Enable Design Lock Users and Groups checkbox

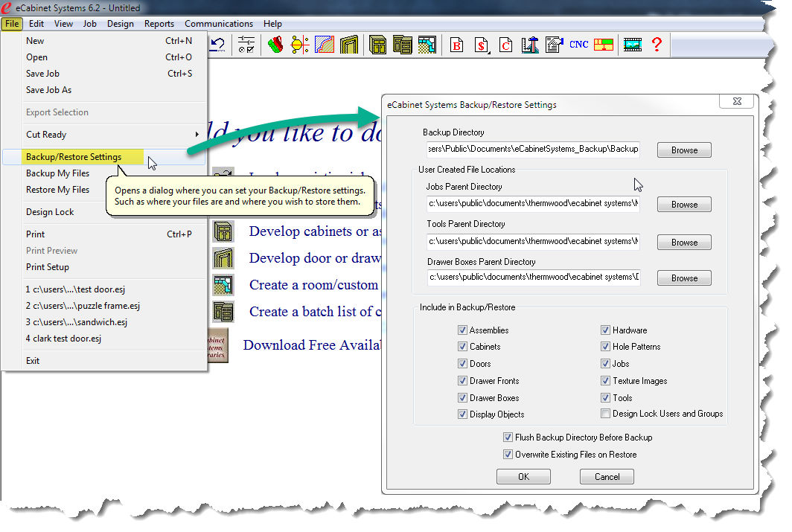606,414
